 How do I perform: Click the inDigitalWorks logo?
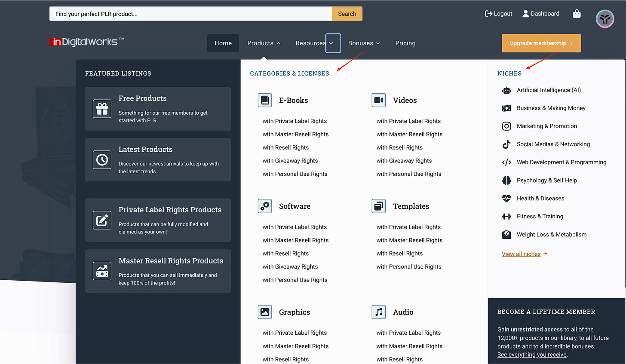(x=87, y=42)
